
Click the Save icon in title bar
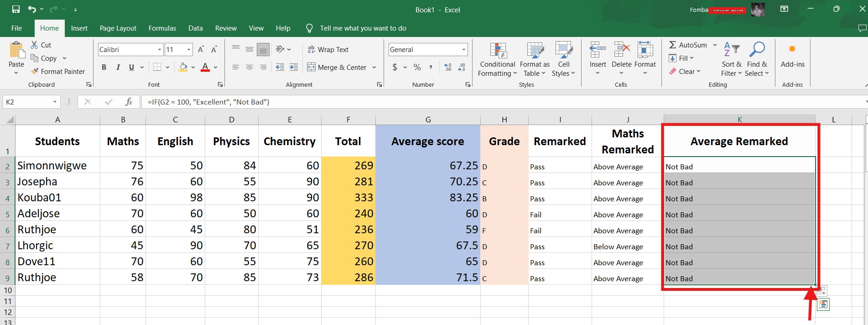pos(16,9)
